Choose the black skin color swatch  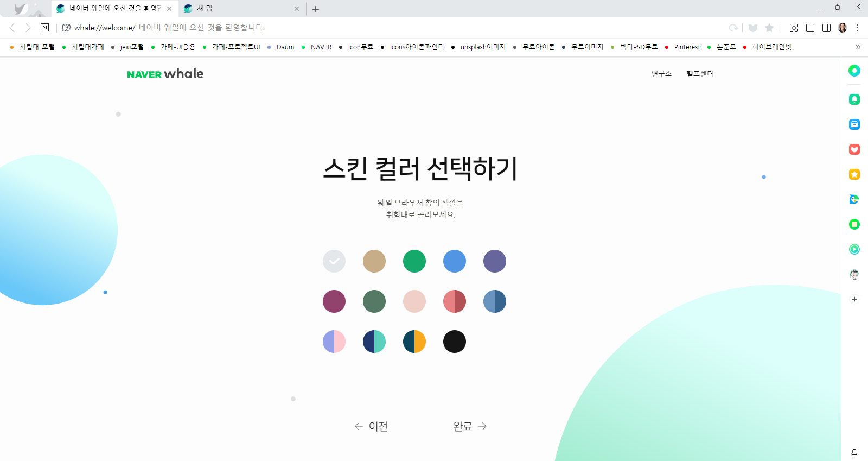click(x=455, y=342)
